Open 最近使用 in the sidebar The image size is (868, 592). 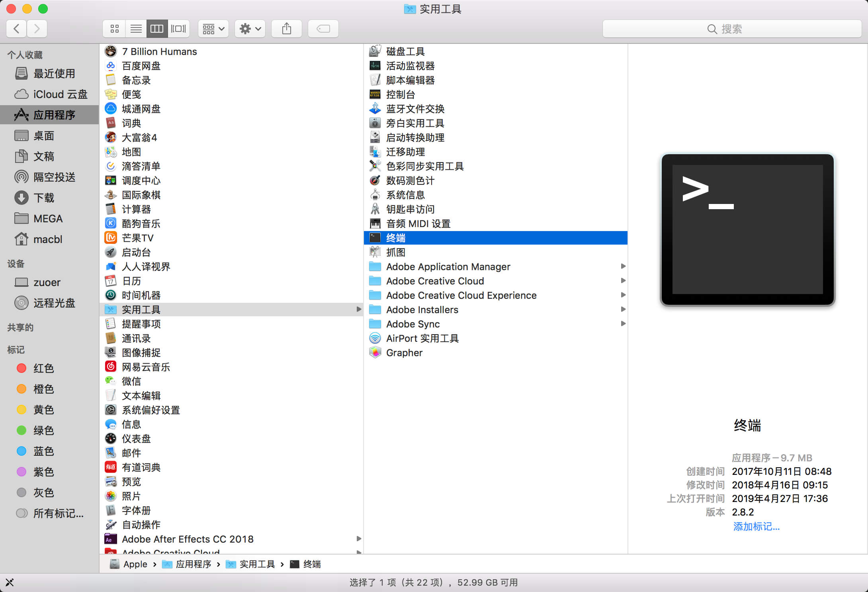click(49, 73)
